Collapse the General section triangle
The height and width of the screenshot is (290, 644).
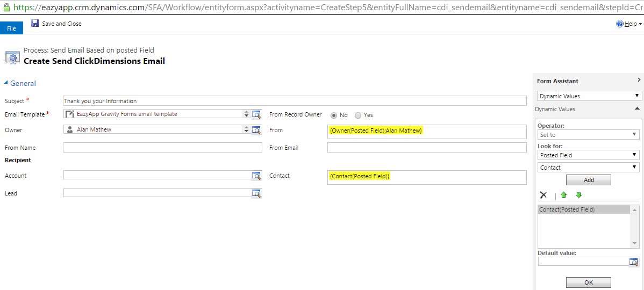coord(6,83)
